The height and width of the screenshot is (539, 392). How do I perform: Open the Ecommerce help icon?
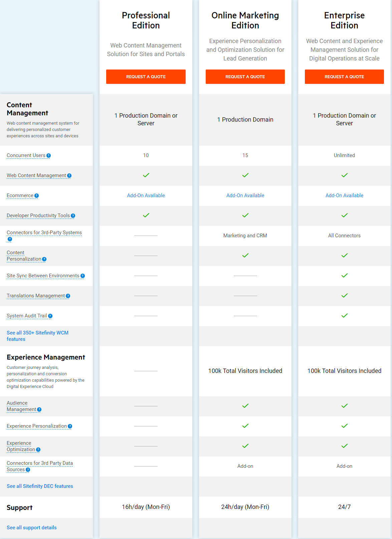coord(37,195)
